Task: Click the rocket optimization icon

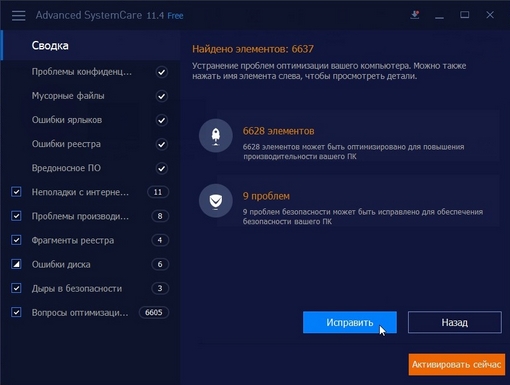Action: click(216, 136)
